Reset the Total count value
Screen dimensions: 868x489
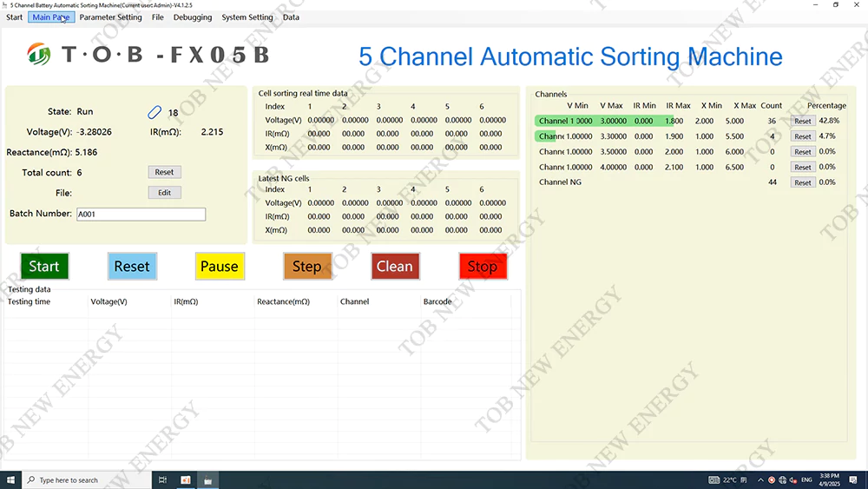coord(164,172)
